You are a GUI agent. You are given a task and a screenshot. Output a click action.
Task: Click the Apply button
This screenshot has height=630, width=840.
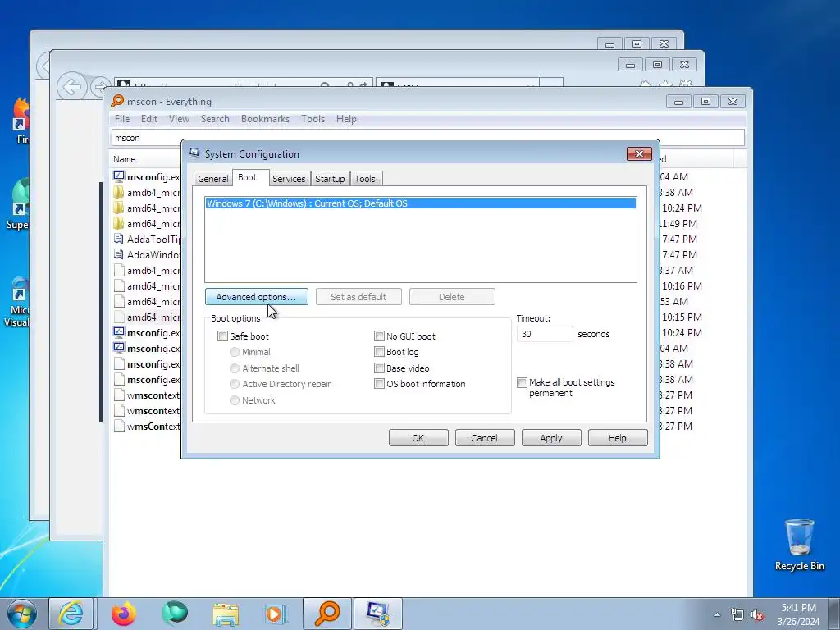[551, 438]
